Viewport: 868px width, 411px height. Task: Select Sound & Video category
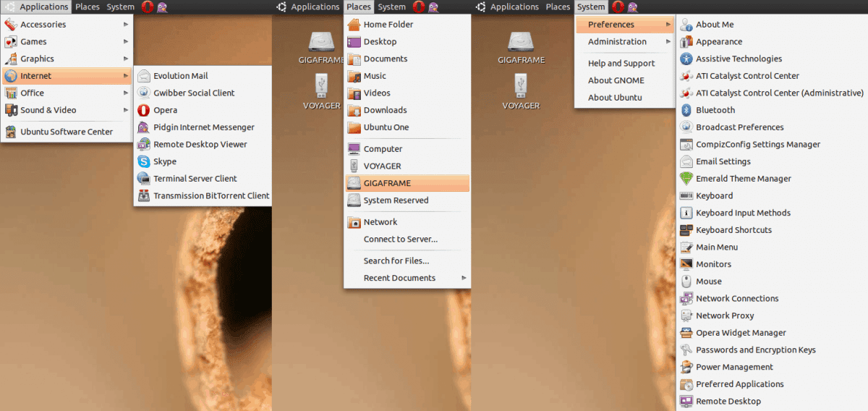click(x=48, y=110)
